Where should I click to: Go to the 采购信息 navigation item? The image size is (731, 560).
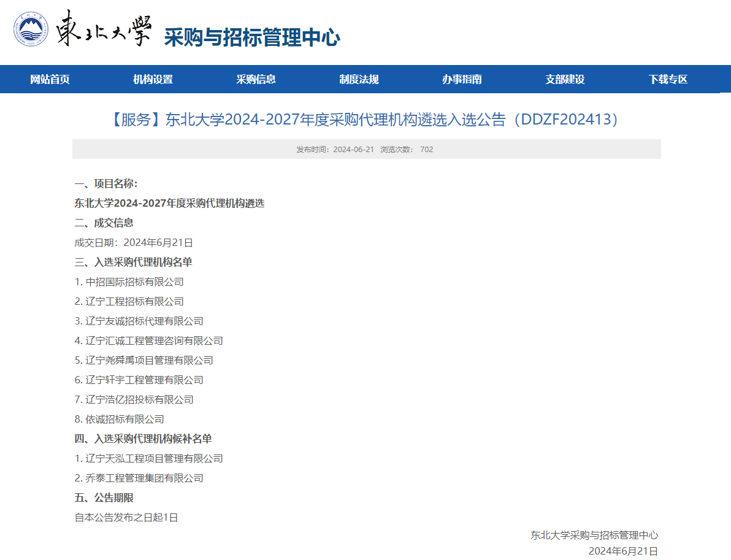tap(256, 79)
